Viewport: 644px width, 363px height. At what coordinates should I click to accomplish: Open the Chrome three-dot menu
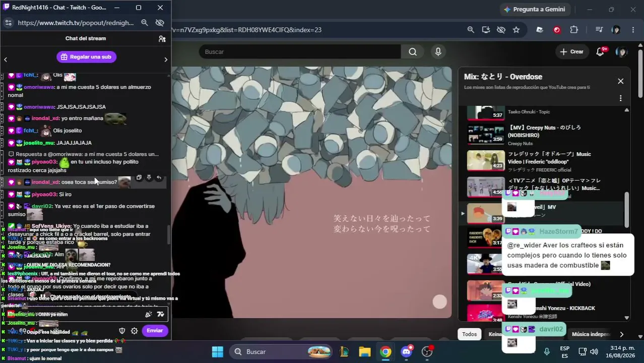pos(633,30)
